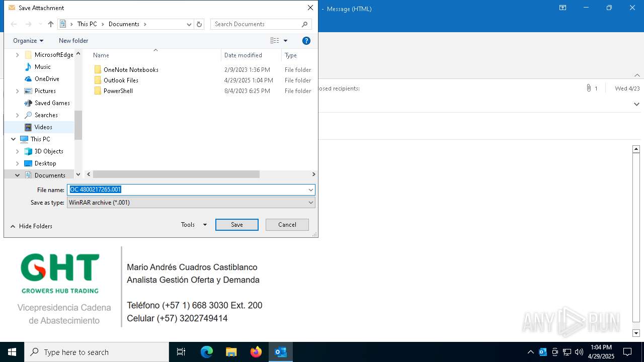The width and height of the screenshot is (644, 362).
Task: Select the Music folder in the tree
Action: (x=42, y=67)
